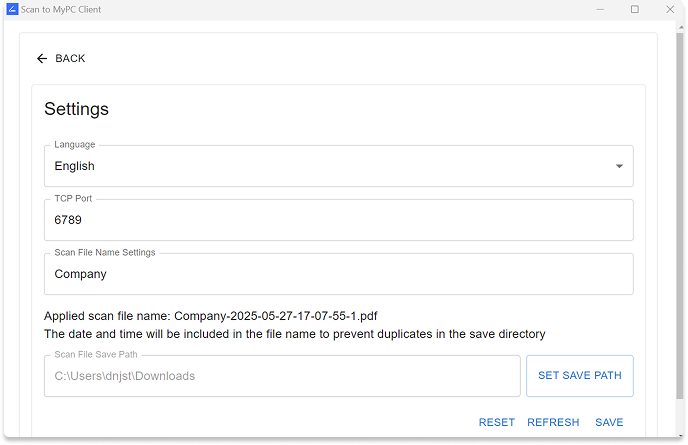Open the Language dropdown showing English
The height and width of the screenshot is (445, 688).
click(338, 166)
